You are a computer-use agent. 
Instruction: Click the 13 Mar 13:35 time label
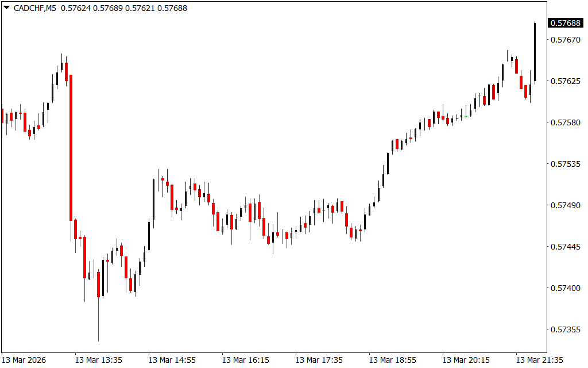[x=98, y=360]
